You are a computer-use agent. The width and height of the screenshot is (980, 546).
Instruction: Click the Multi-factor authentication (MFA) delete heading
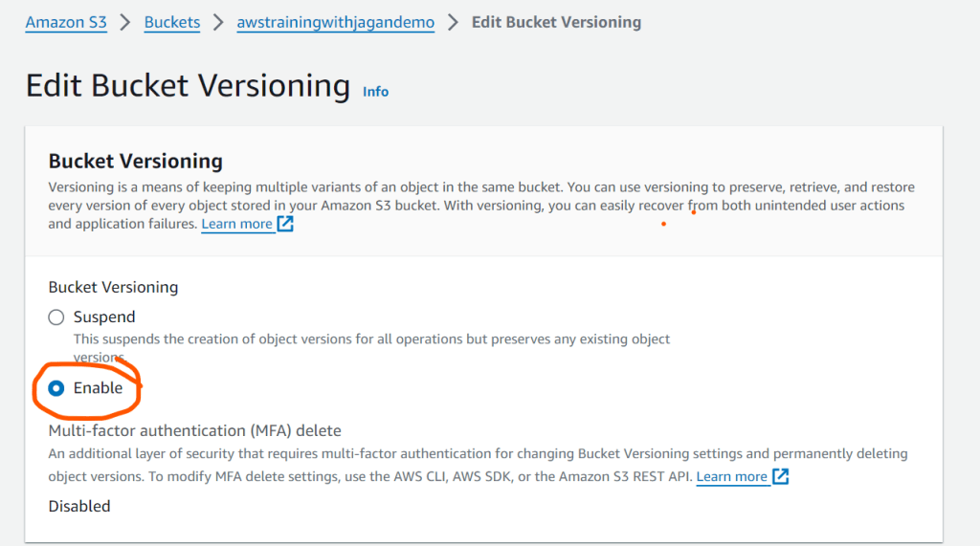click(x=194, y=430)
